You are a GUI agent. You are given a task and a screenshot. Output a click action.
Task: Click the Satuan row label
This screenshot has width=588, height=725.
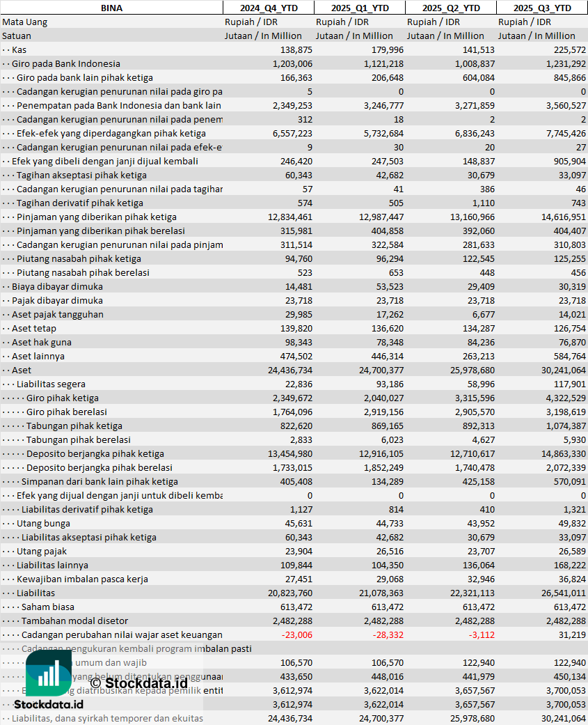[17, 36]
